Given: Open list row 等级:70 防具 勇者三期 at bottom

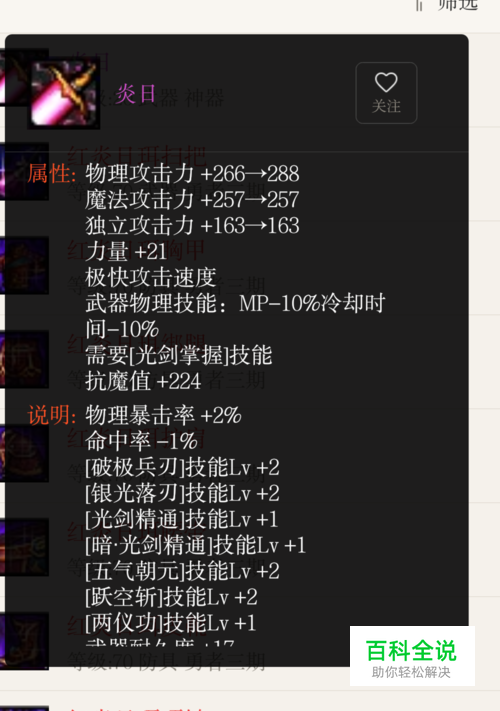Looking at the screenshot, I should pos(166,662).
